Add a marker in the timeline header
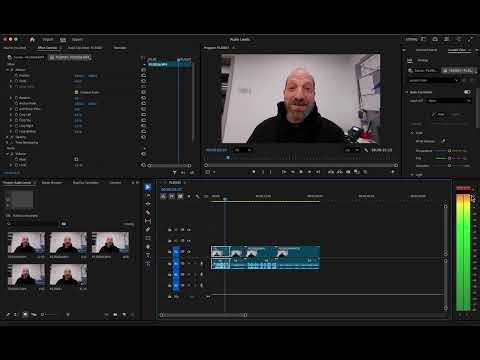Image resolution: width=480 pixels, height=360 pixels. (x=189, y=196)
